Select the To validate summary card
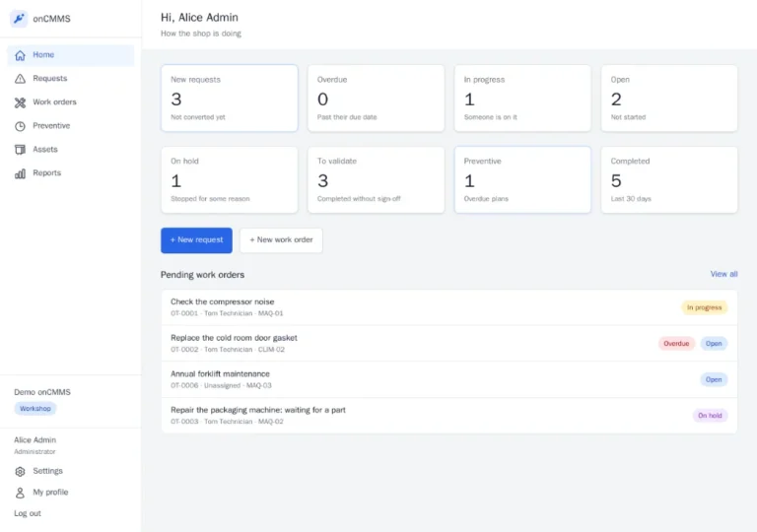The image size is (757, 532). [377, 179]
